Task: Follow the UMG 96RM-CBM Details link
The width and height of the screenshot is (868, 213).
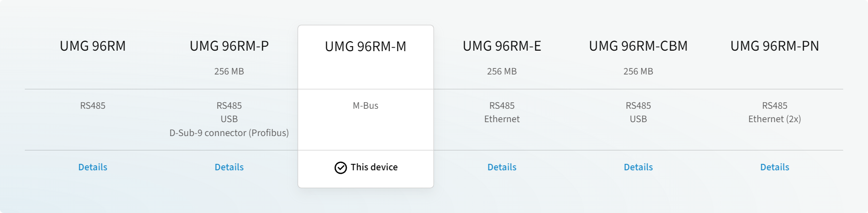Action: [x=638, y=167]
